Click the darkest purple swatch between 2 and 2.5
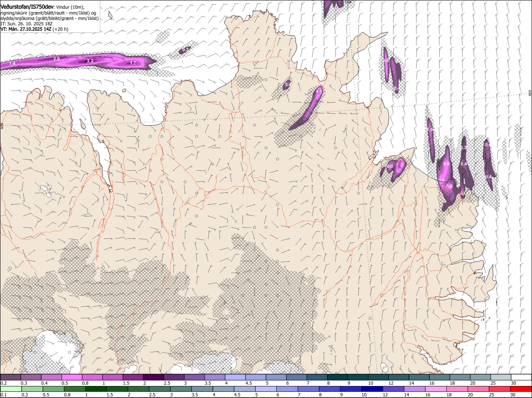This screenshot has width=532, height=398. (x=154, y=377)
